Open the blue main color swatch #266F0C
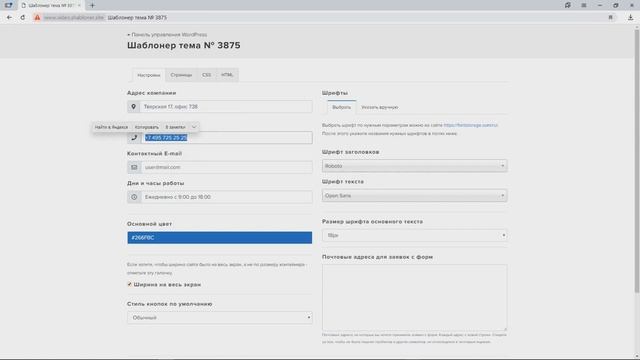Screen dimensions: 640x360 tap(220, 238)
